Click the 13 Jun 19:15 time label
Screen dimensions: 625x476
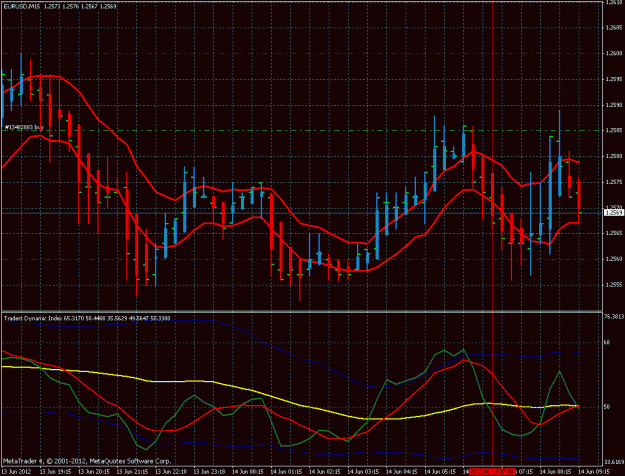(55, 472)
